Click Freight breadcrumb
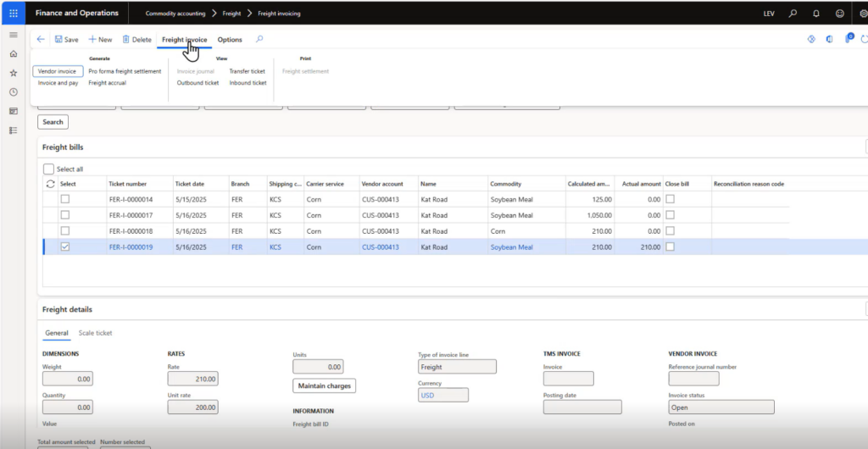 pyautogui.click(x=231, y=14)
